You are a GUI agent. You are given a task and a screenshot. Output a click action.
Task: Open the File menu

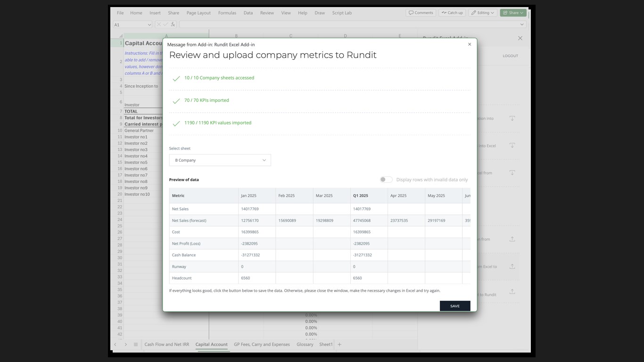(x=120, y=13)
